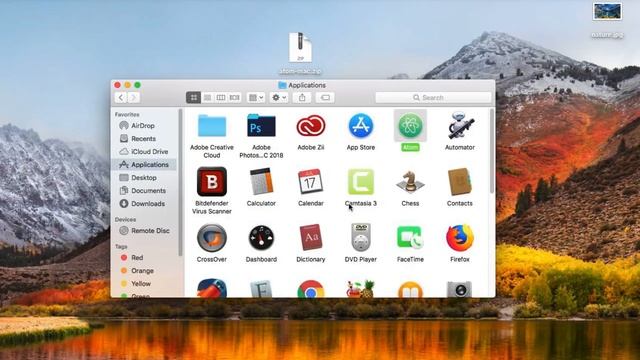This screenshot has width=640, height=360.
Task: Select the Dashboard app icon
Action: (x=261, y=238)
